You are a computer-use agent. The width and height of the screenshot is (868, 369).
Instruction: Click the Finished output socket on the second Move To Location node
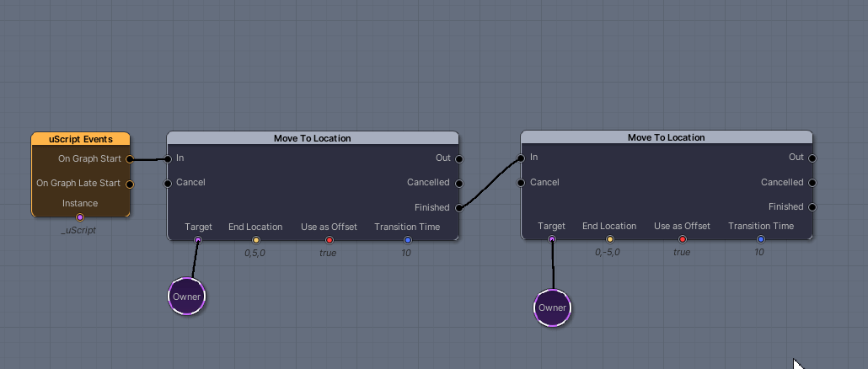coord(812,206)
